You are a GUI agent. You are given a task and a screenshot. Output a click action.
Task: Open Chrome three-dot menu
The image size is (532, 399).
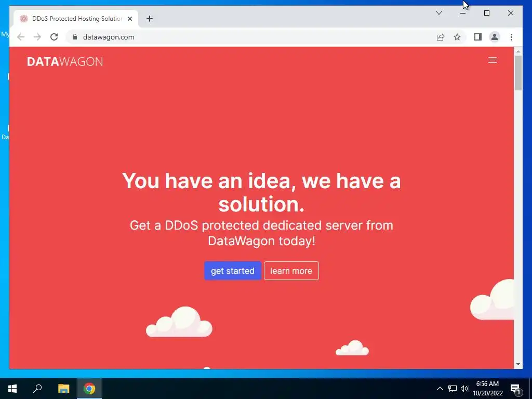tap(511, 37)
